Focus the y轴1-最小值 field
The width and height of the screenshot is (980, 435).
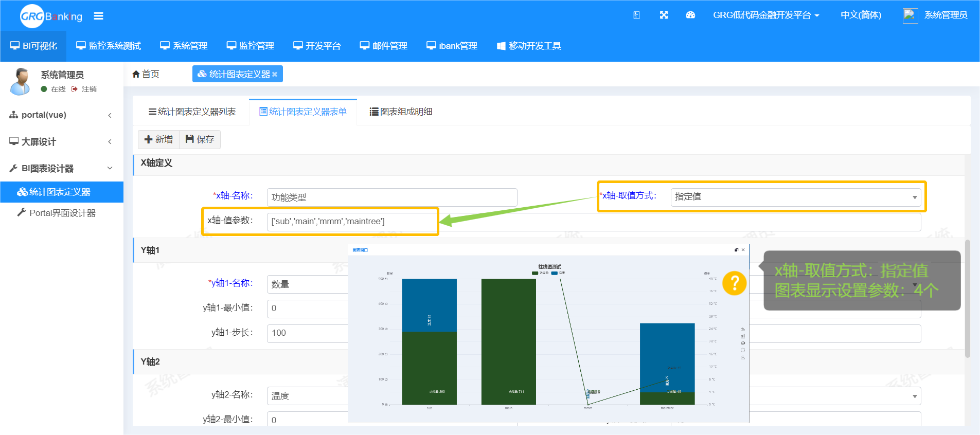[308, 309]
